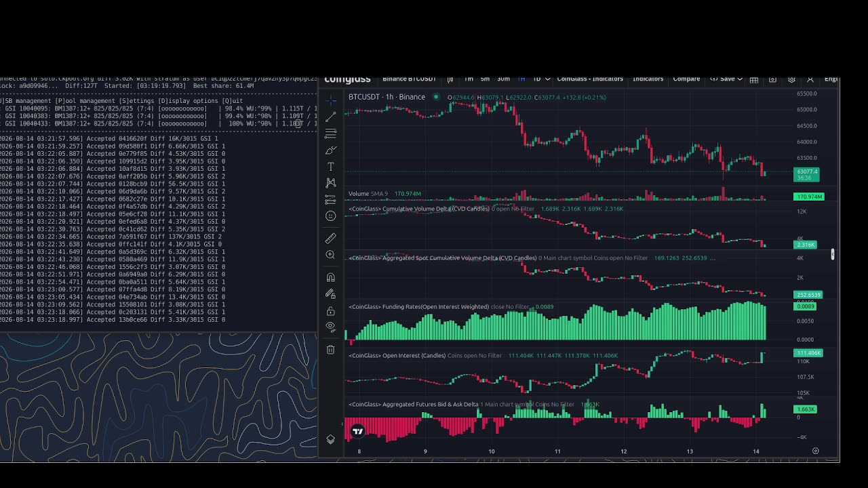Image resolution: width=868 pixels, height=488 pixels.
Task: Select the 1m timeframe
Action: pyautogui.click(x=469, y=79)
